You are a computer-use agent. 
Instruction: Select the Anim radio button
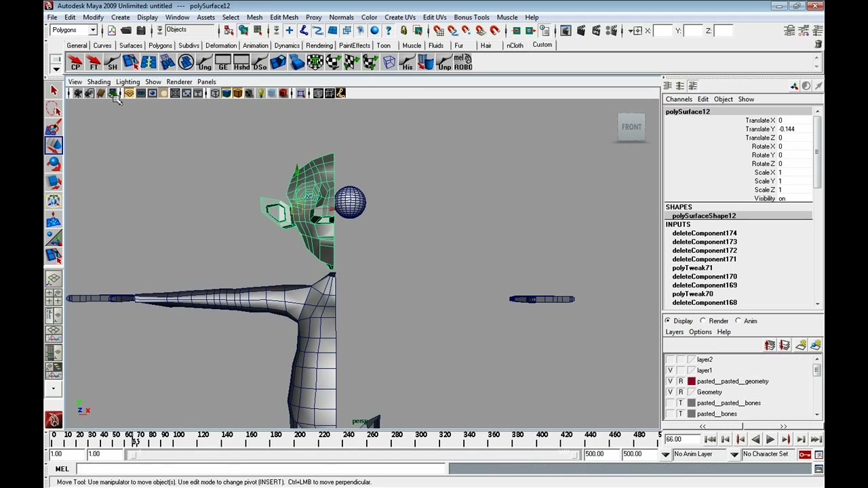tap(738, 321)
